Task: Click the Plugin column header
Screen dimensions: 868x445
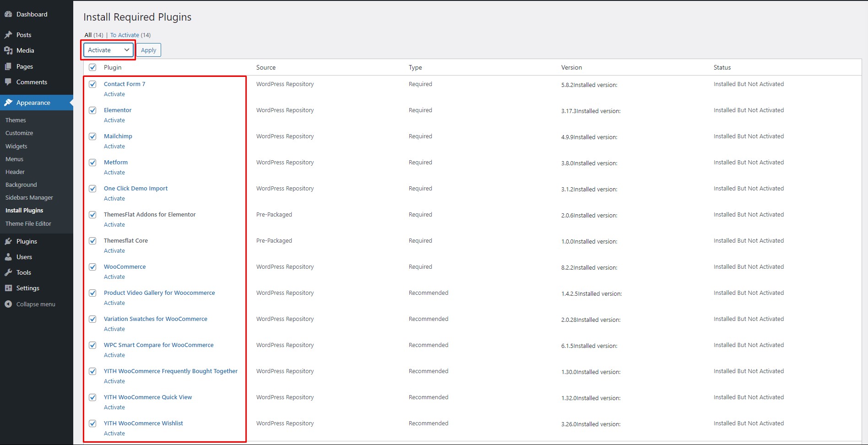Action: pyautogui.click(x=113, y=67)
